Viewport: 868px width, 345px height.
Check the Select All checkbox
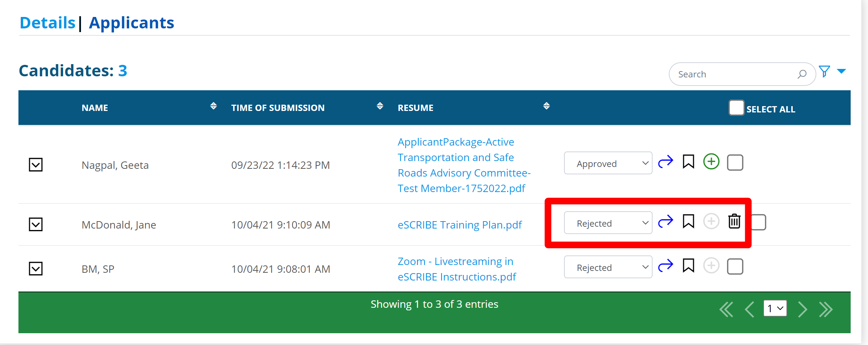[736, 108]
